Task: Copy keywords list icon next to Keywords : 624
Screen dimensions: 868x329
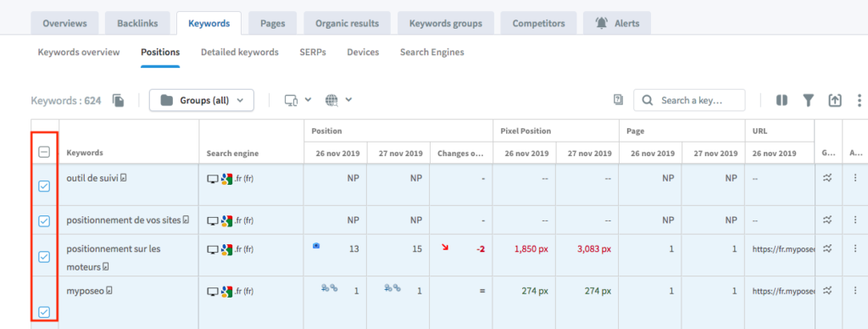Action: click(x=118, y=100)
